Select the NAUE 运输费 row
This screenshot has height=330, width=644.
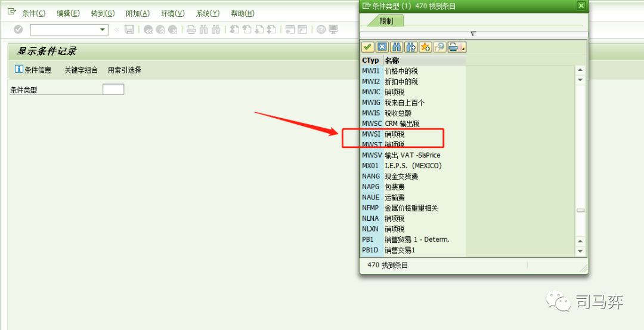click(413, 198)
